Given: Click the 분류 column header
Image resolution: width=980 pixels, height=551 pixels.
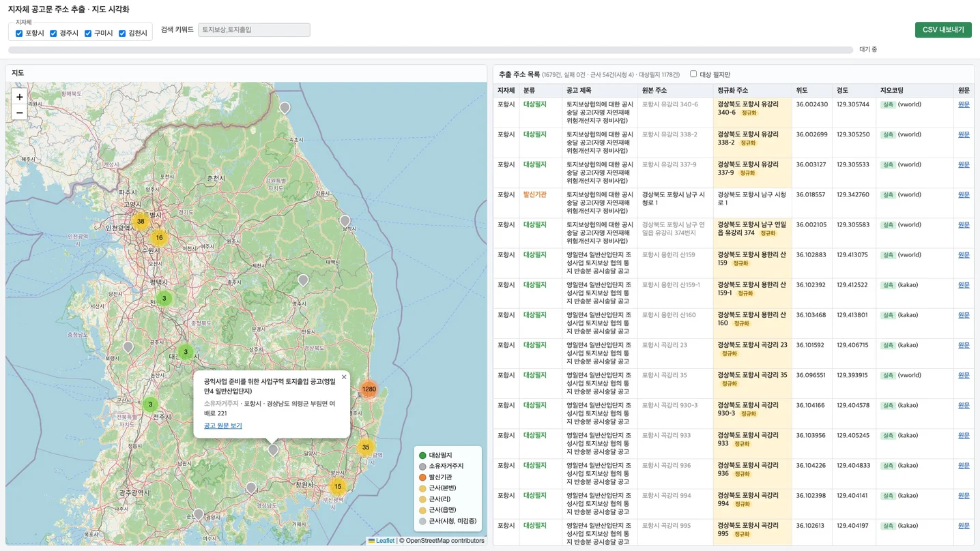Looking at the screenshot, I should [541, 90].
